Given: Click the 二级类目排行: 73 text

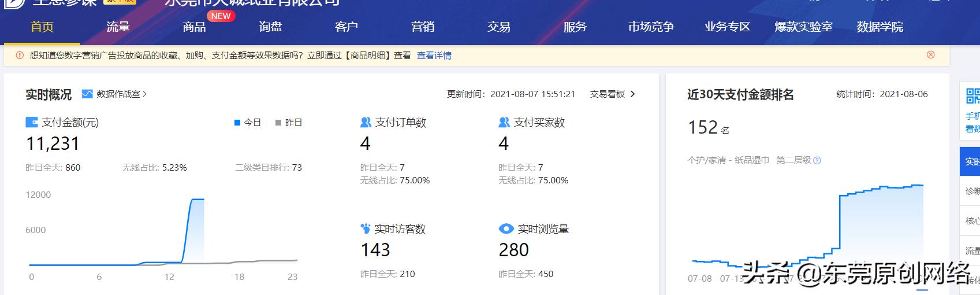Looking at the screenshot, I should point(269,168).
